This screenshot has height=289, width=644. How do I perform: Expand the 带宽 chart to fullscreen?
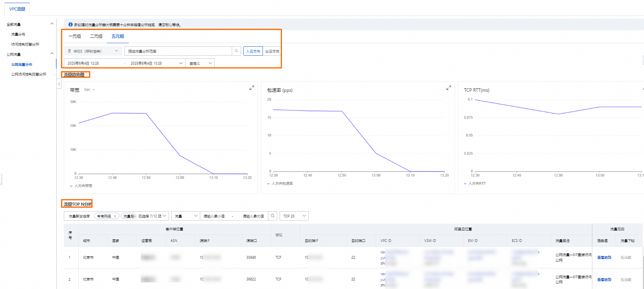[x=252, y=88]
